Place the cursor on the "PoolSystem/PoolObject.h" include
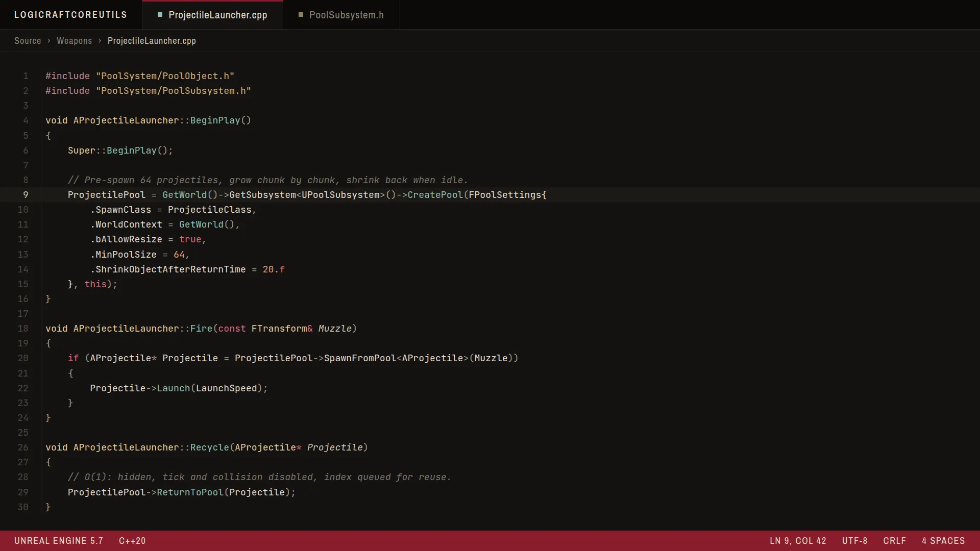This screenshot has height=551, width=980. click(165, 76)
